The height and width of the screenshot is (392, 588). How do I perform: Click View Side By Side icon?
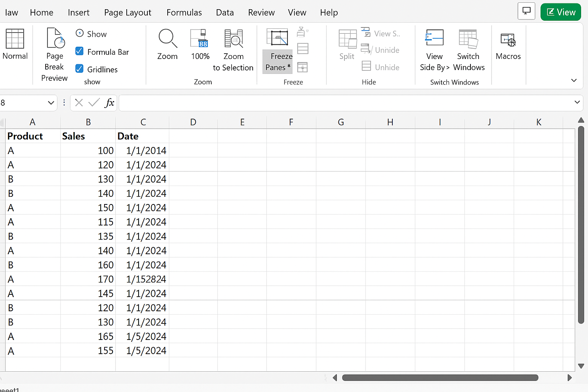(434, 38)
